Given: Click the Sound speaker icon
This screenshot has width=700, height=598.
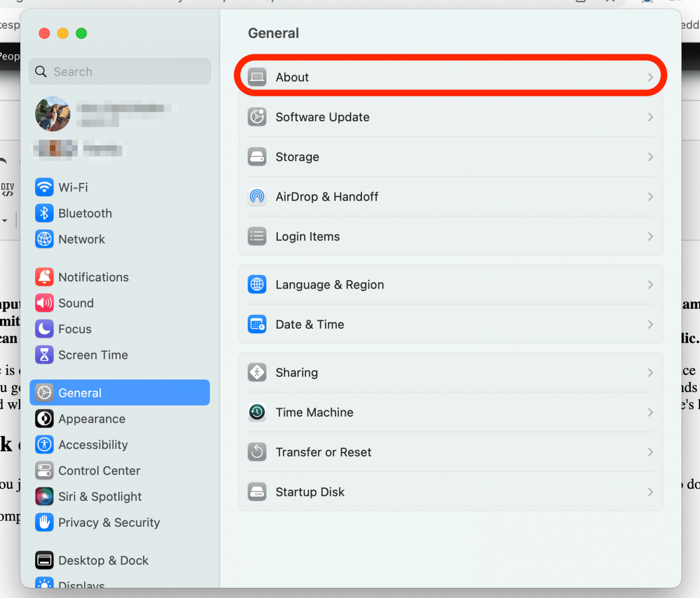Looking at the screenshot, I should 44,303.
